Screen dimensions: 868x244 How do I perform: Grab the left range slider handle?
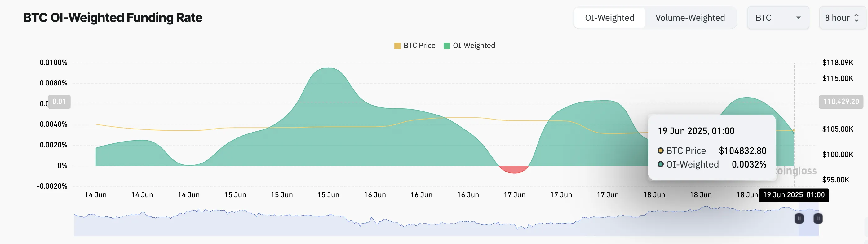[799, 218]
